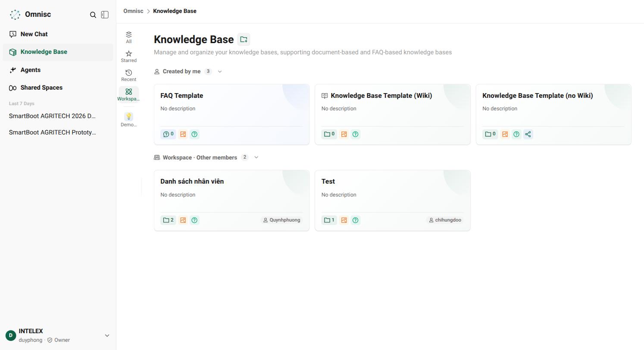Image resolution: width=644 pixels, height=350 pixels.
Task: Open Knowledge Base Template (no Wiki) card
Action: [553, 114]
